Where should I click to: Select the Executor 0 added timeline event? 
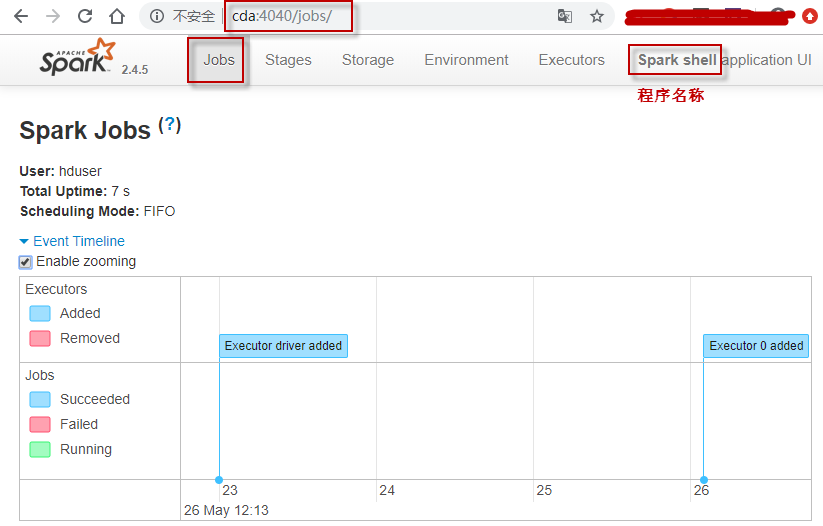(756, 346)
